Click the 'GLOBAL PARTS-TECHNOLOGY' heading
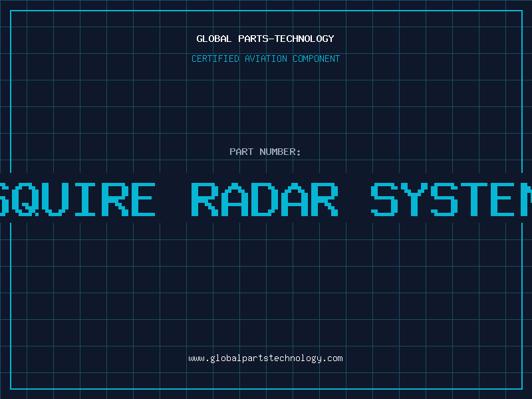 pos(265,39)
